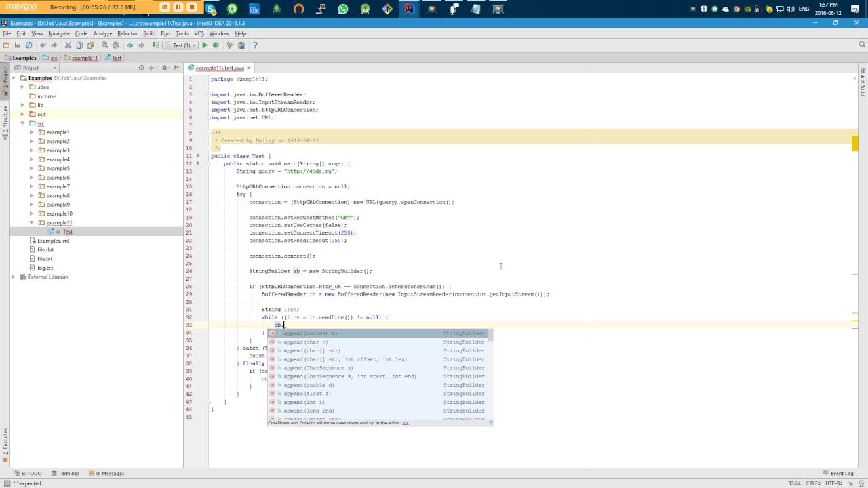Hide the Project tool window
The width and height of the screenshot is (868, 488).
pos(176,68)
